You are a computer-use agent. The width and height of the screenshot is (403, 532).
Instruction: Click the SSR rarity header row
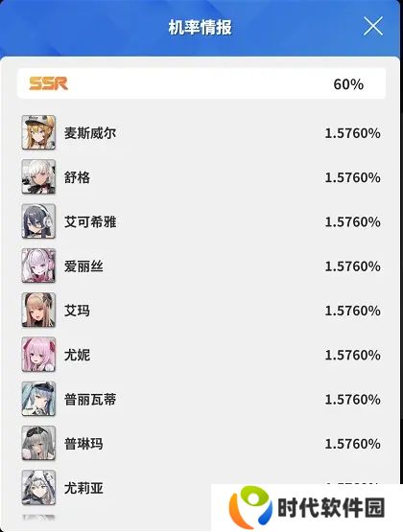coord(201,83)
